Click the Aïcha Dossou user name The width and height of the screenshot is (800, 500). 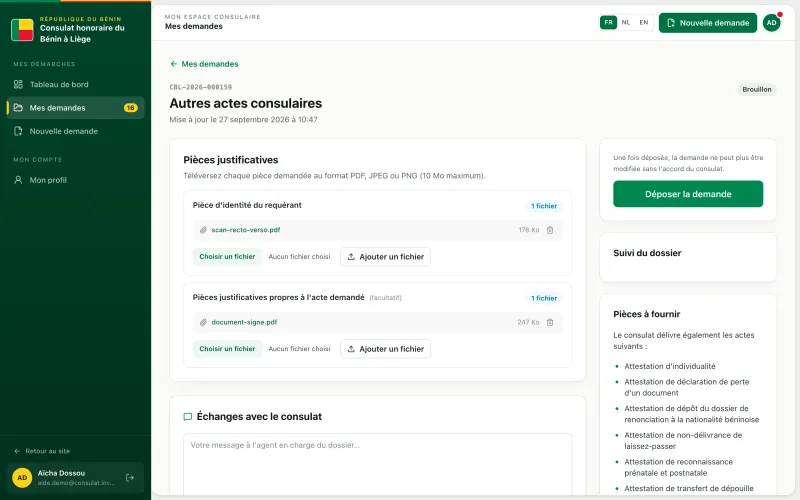[x=61, y=473]
